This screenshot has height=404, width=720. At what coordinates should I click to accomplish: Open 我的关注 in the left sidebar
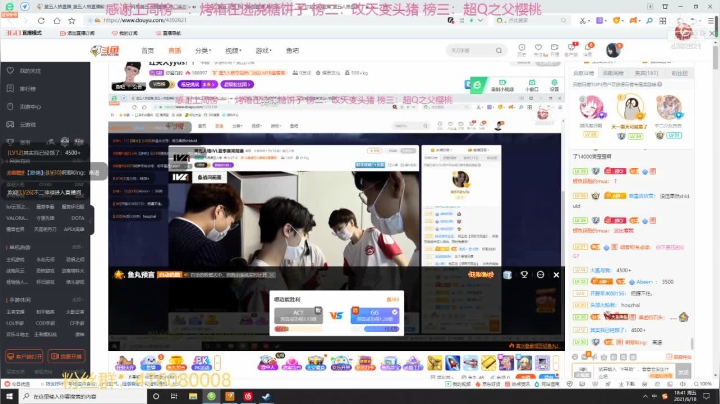[30, 71]
